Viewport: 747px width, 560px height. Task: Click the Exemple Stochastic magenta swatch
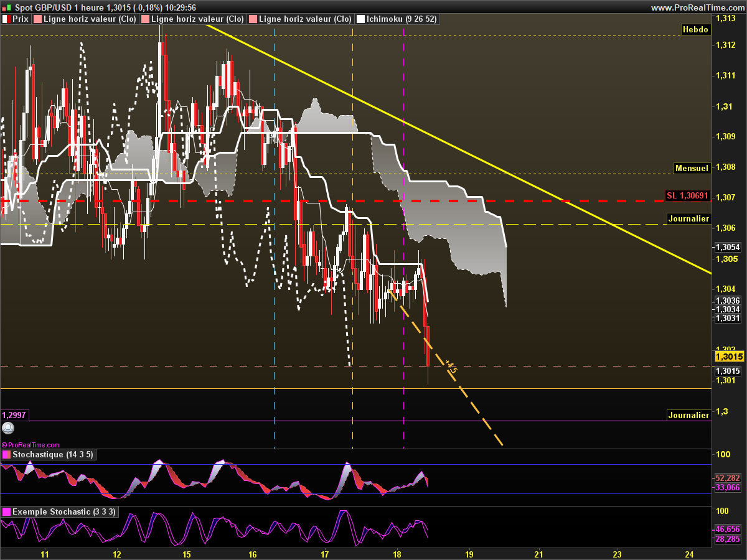coord(7,512)
